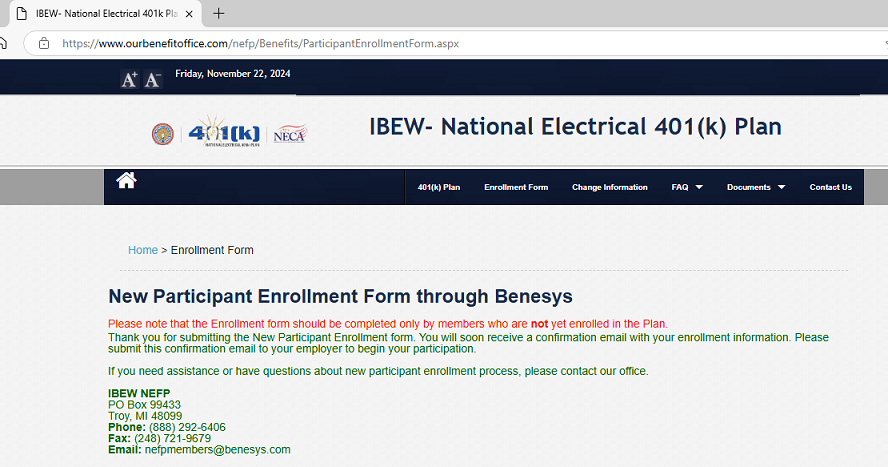Image resolution: width=888 pixels, height=467 pixels.
Task: Click the date Friday, November 22, 2024
Action: point(233,74)
